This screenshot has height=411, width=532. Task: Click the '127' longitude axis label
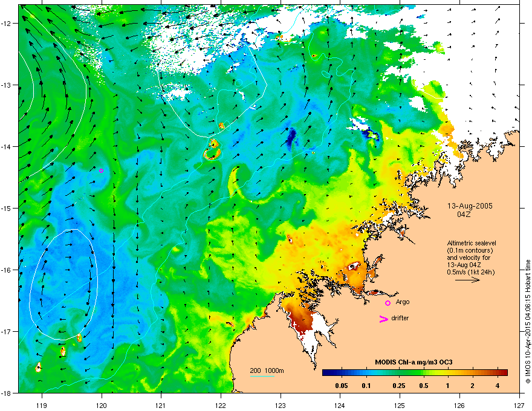point(519,405)
